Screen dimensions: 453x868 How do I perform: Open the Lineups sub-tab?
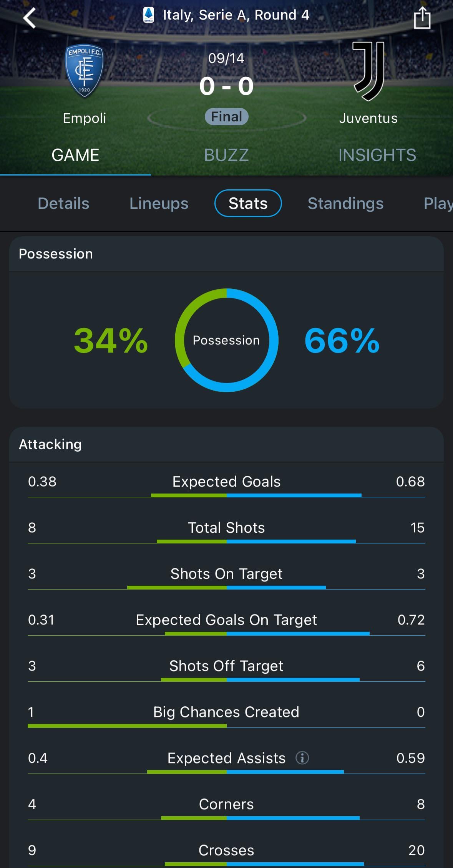click(159, 204)
